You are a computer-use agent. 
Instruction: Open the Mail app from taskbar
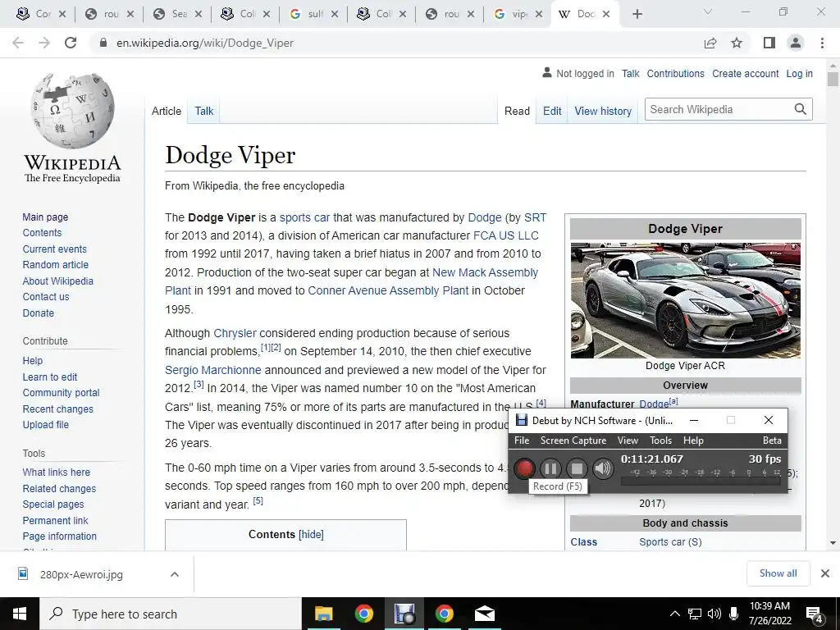point(485,614)
